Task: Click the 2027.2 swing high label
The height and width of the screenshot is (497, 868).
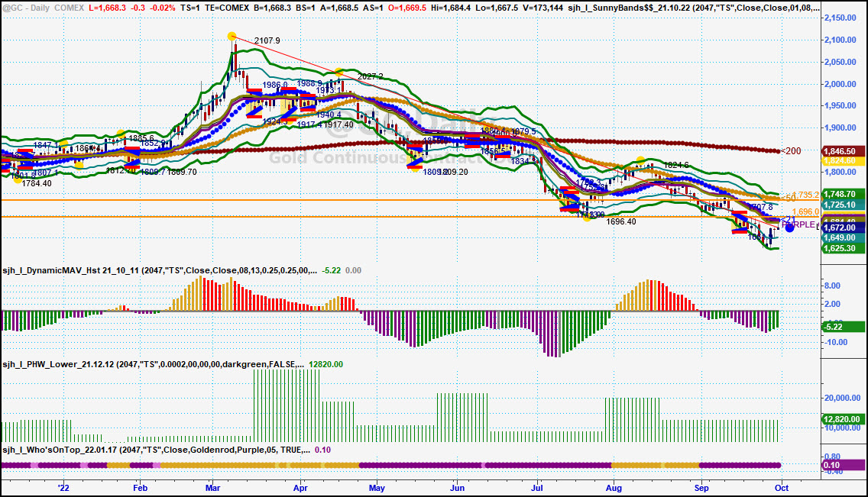Action: pos(371,76)
